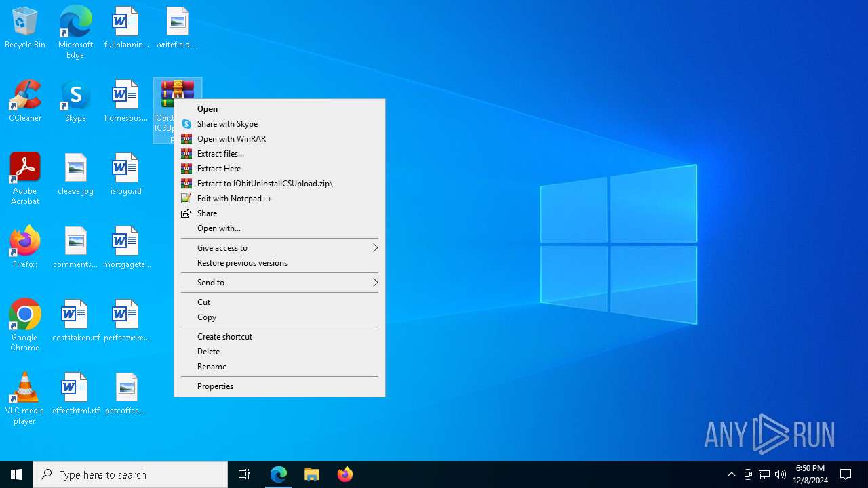Choose Delete in the context menu

click(279, 352)
